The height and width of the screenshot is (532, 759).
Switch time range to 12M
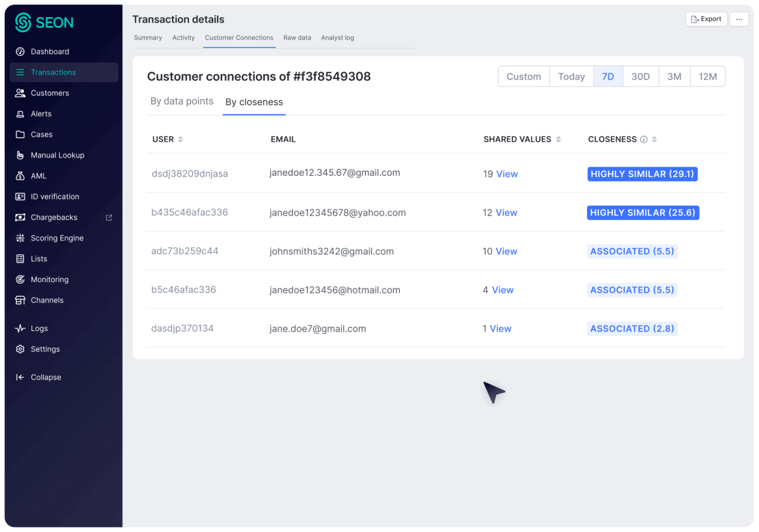707,77
